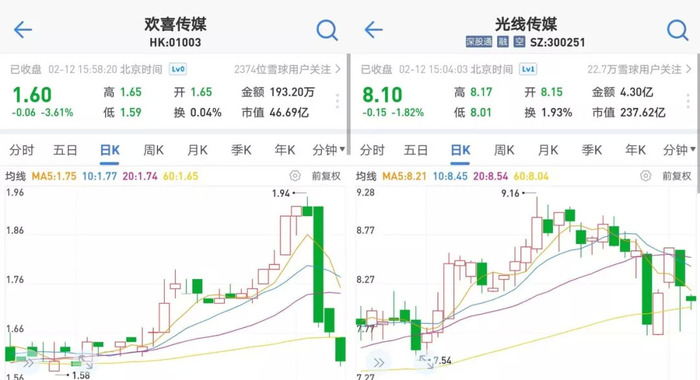The height and width of the screenshot is (380, 700).
Task: Open the 22.7万雪球用户关注 followers link
Action: tap(639, 69)
